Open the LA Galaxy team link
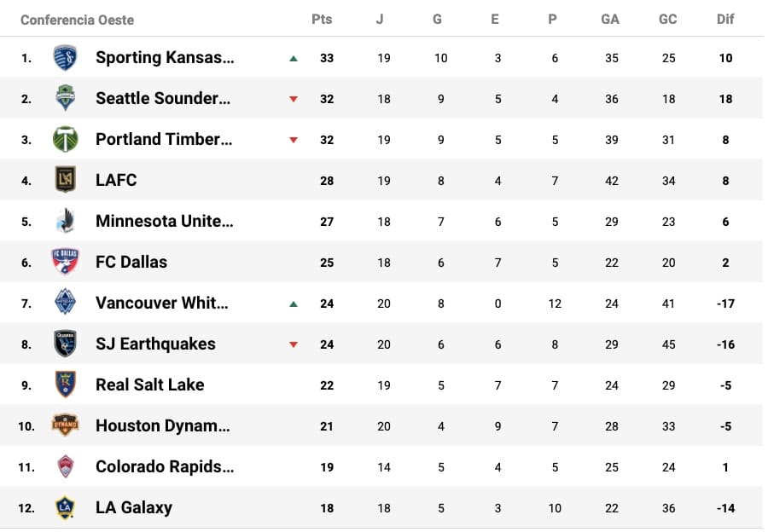This screenshot has width=768, height=532. tap(134, 507)
